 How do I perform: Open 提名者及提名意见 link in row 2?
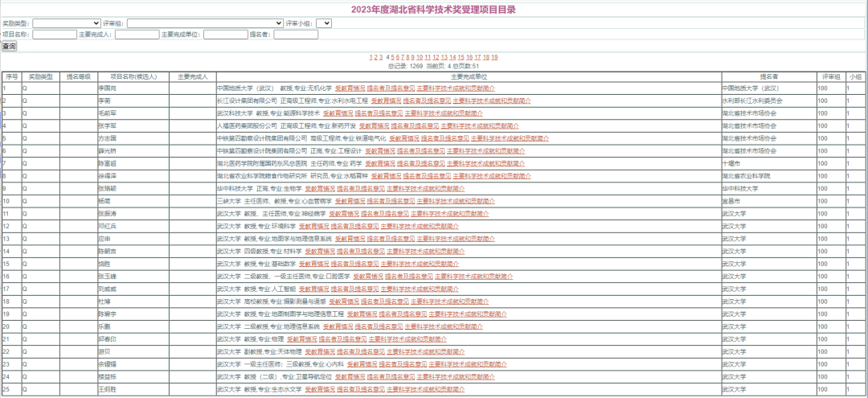(x=427, y=101)
